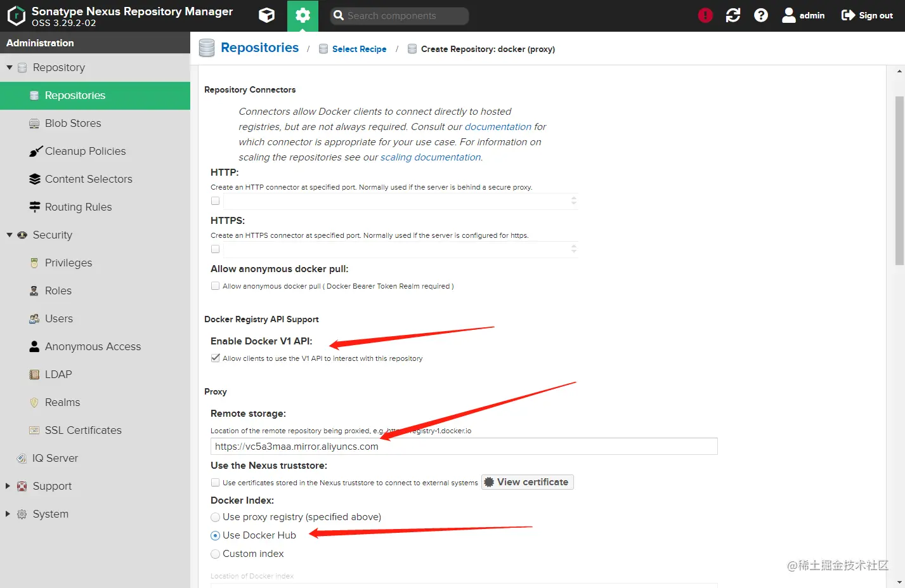Screen dimensions: 905x588
Task: Click the Blob Stores icon in sidebar
Action: coord(34,124)
